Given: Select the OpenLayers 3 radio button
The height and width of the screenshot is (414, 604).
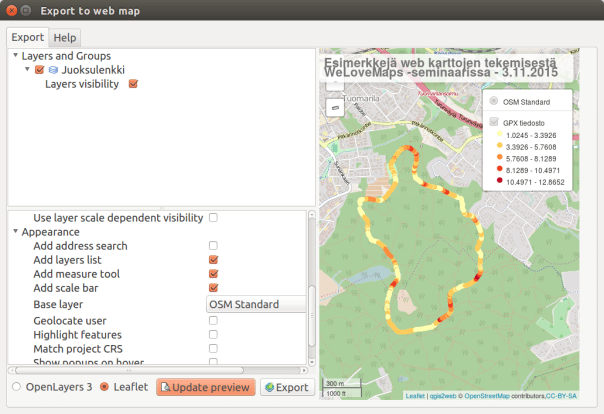Looking at the screenshot, I should (16, 387).
